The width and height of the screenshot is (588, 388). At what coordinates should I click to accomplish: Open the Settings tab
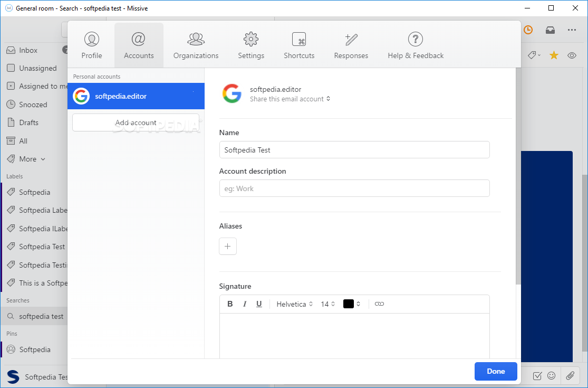pyautogui.click(x=251, y=45)
